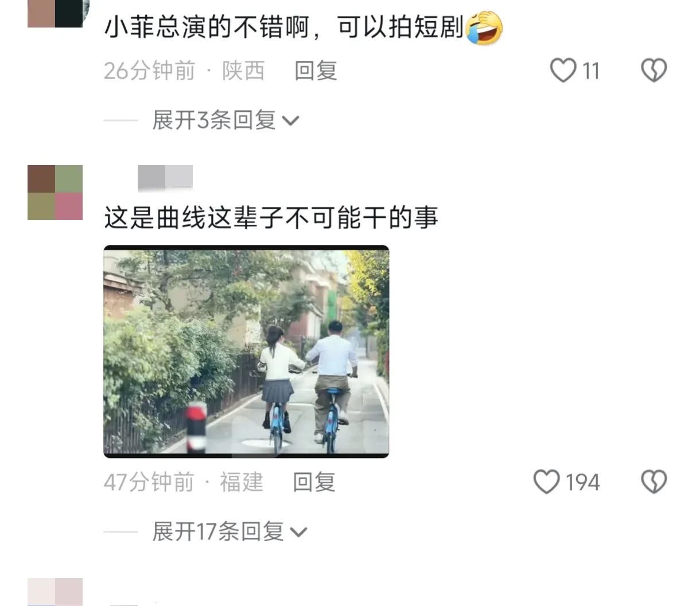Open the four-color mosaic avatar profile

(x=55, y=193)
